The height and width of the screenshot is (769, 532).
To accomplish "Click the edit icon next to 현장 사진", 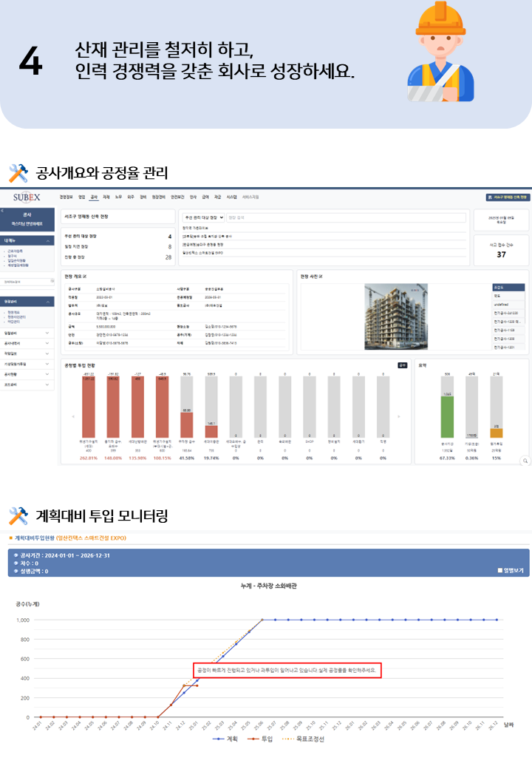I will pyautogui.click(x=321, y=276).
